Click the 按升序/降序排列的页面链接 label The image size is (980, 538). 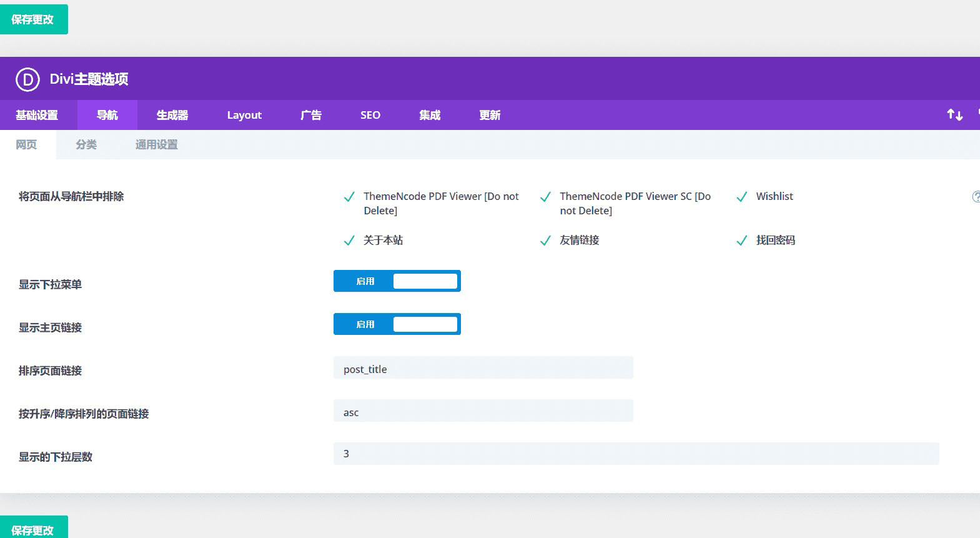click(84, 414)
